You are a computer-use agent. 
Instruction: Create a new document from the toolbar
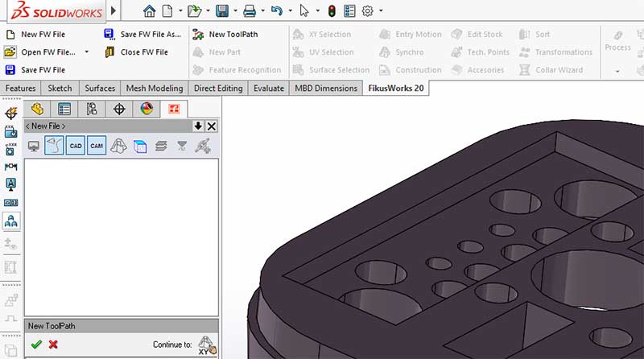pos(167,11)
